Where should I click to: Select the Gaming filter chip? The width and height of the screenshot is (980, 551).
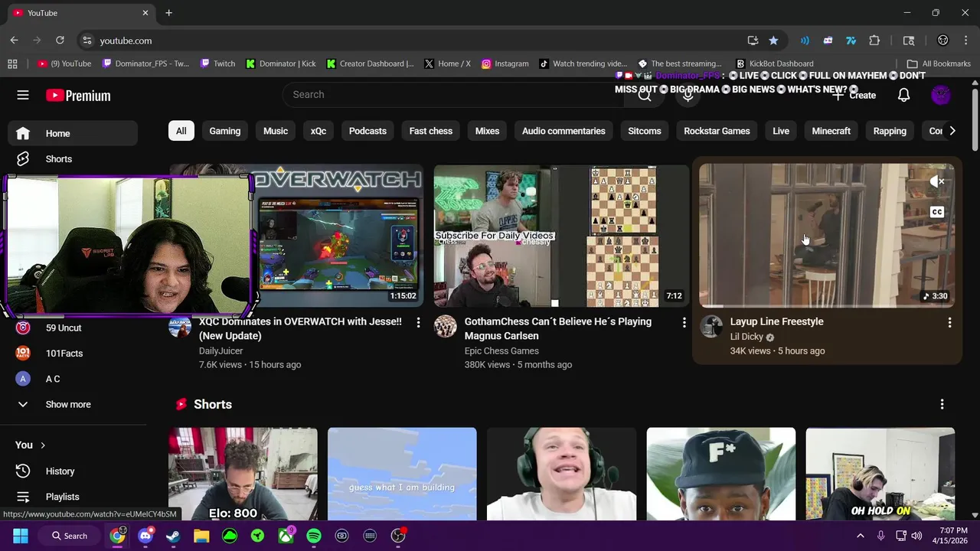225,131
